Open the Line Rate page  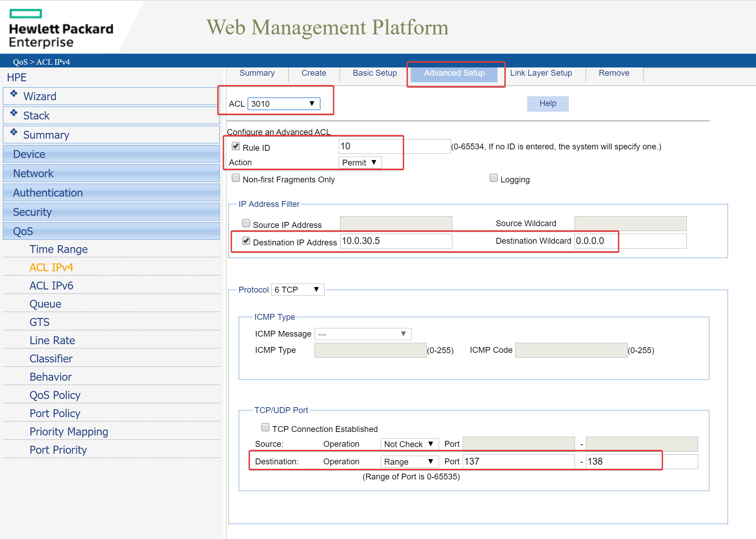(52, 340)
